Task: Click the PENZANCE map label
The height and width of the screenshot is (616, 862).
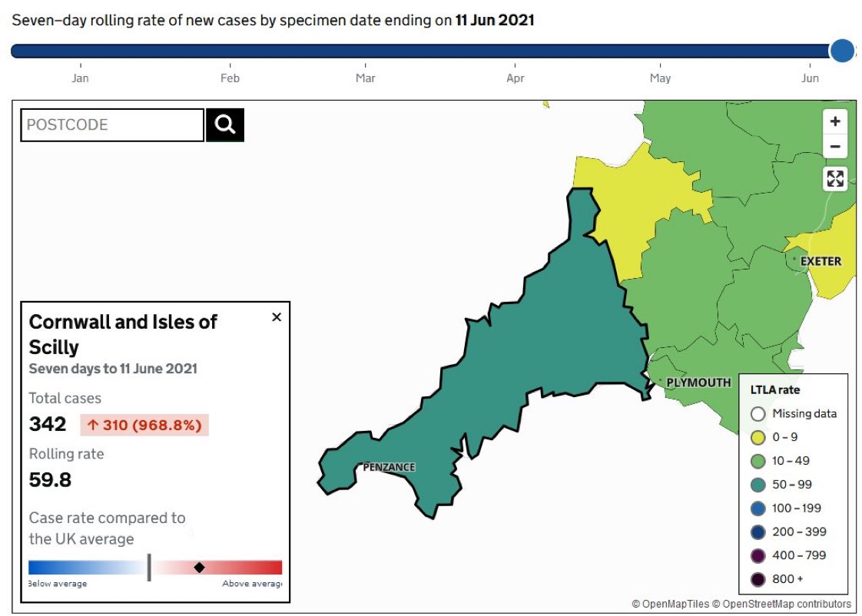Action: [389, 467]
